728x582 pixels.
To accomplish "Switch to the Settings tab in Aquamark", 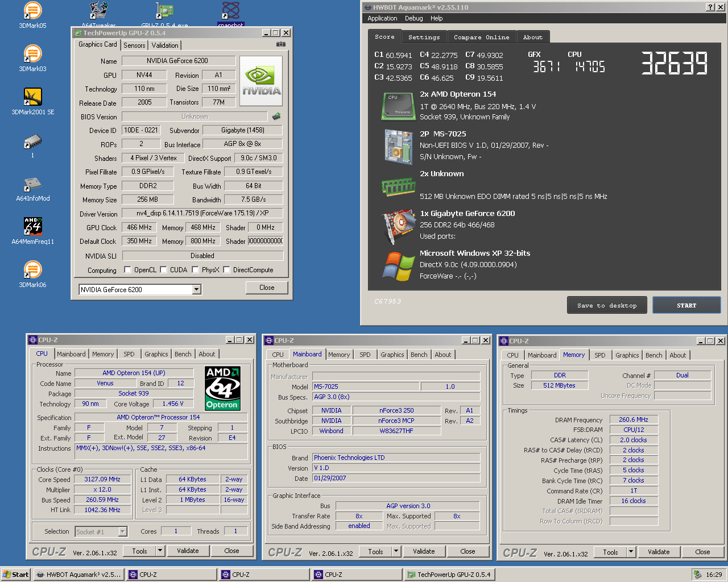I will [424, 37].
